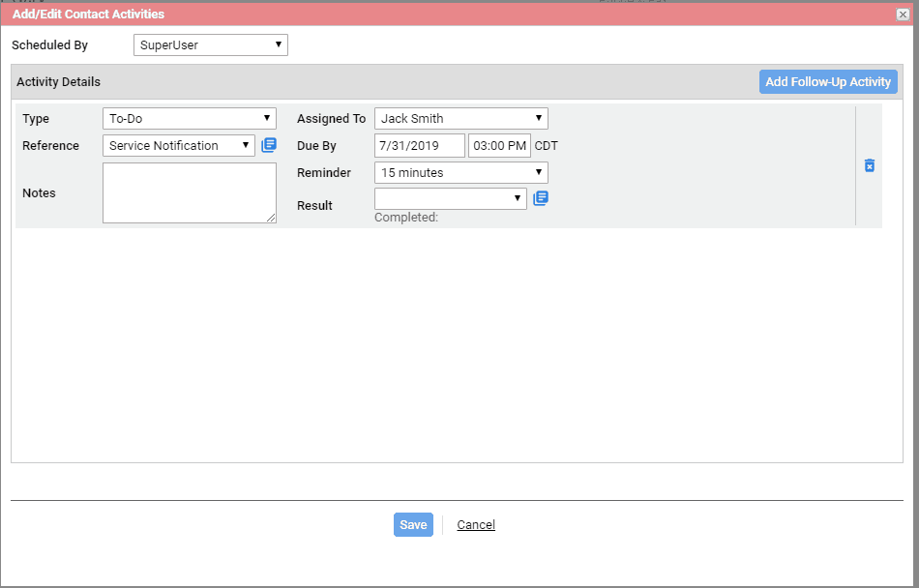Expand the Reminder dropdown showing 15 minutes
Viewport: 919px width, 588px height.
point(461,173)
